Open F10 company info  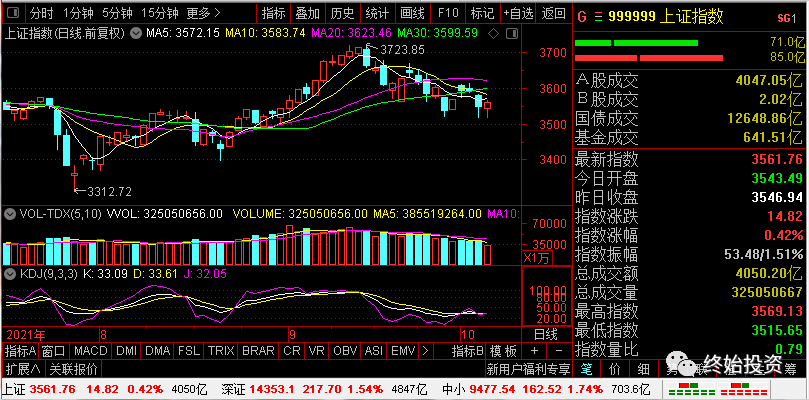coord(447,12)
